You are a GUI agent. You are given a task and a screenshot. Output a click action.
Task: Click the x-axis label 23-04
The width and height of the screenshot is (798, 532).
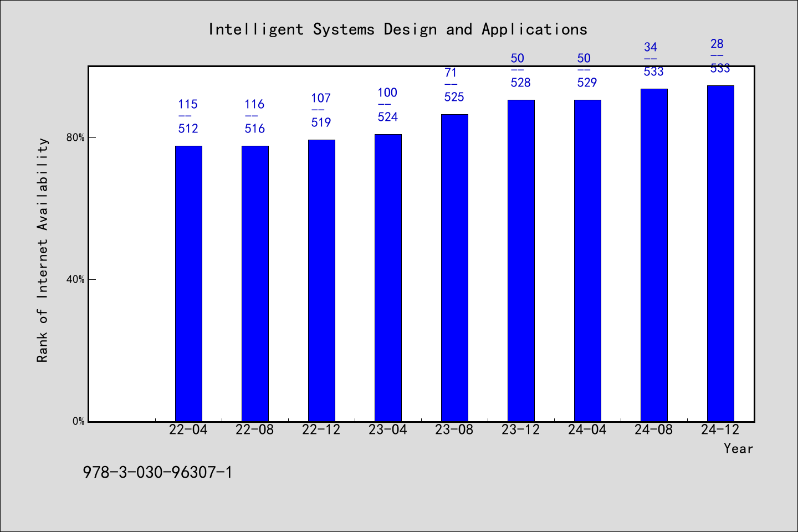pos(388,429)
